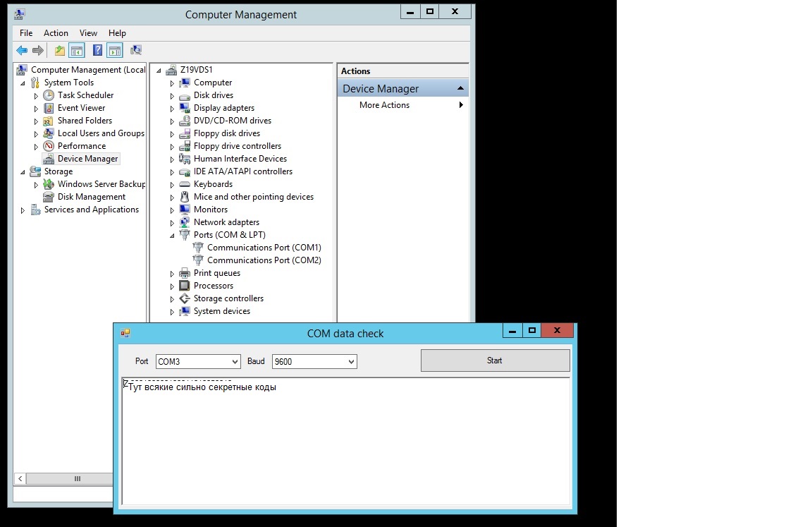
Task: Click the Back arrow toolbar icon
Action: click(x=22, y=50)
